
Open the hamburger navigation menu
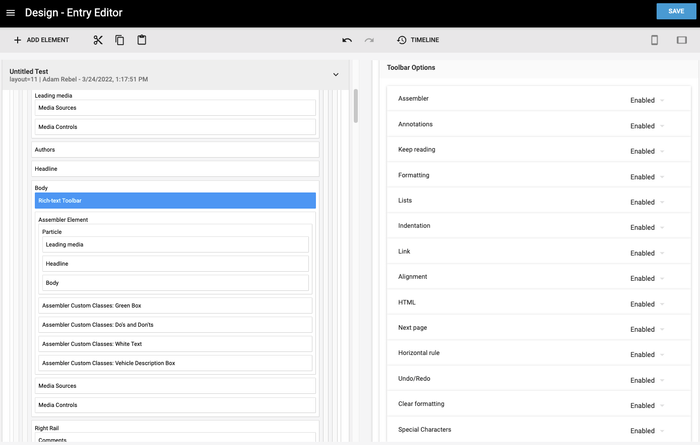point(11,13)
